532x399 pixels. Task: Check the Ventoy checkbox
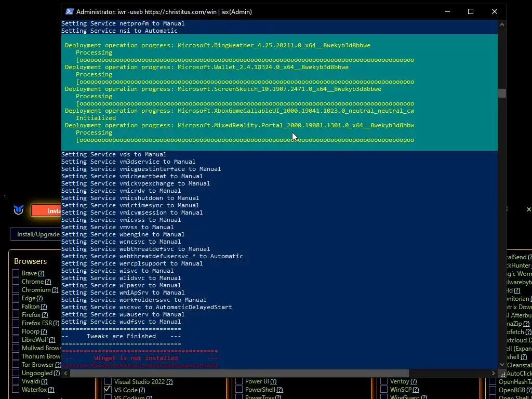[x=384, y=381]
